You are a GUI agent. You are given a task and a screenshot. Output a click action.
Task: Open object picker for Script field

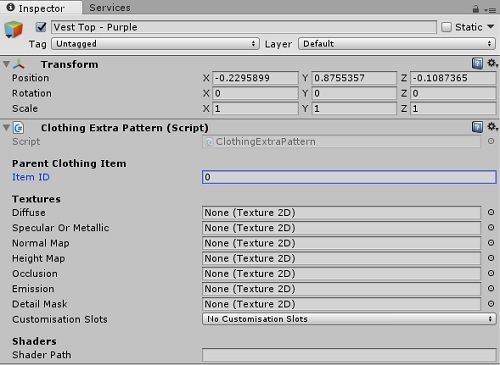(491, 141)
